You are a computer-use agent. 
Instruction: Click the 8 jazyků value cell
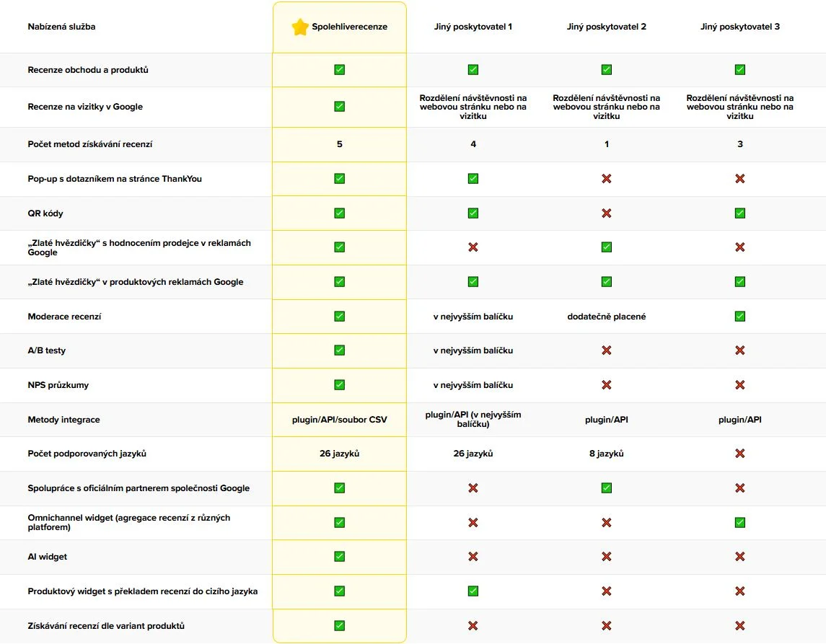click(x=607, y=454)
